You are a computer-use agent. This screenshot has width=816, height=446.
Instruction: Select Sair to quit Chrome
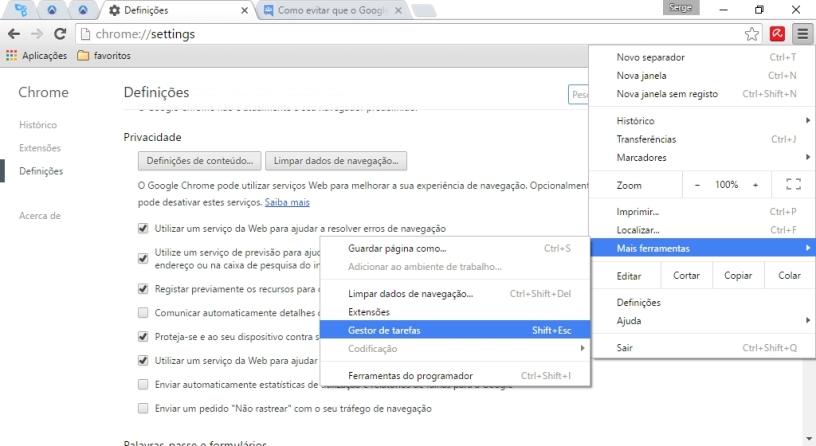[702, 348]
